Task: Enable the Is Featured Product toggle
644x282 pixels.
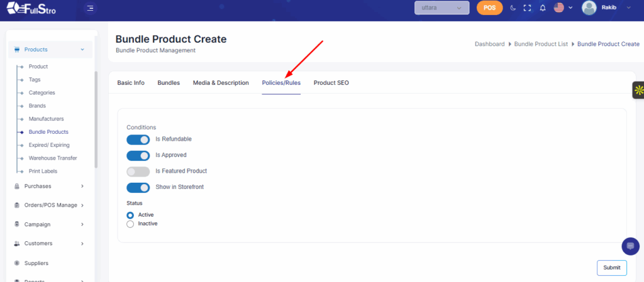Action: point(138,171)
